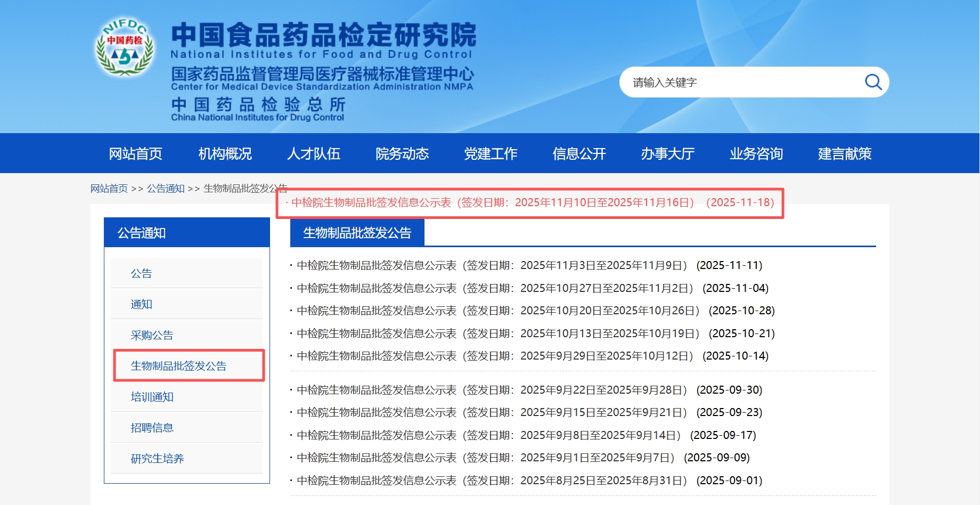Click the NIFDC emblem logo
The height and width of the screenshot is (505, 980).
coord(125,47)
